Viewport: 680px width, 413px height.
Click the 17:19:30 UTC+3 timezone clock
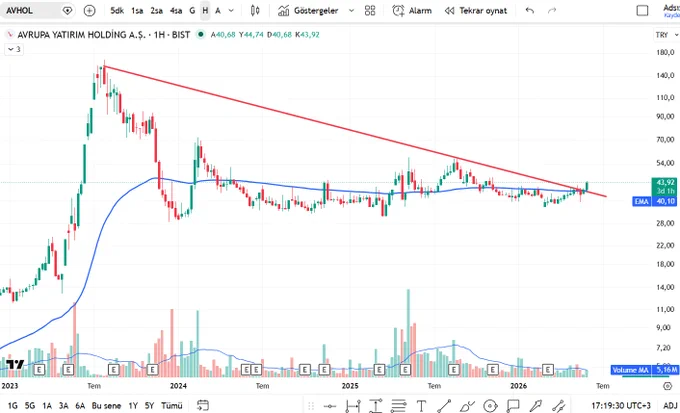tap(621, 406)
